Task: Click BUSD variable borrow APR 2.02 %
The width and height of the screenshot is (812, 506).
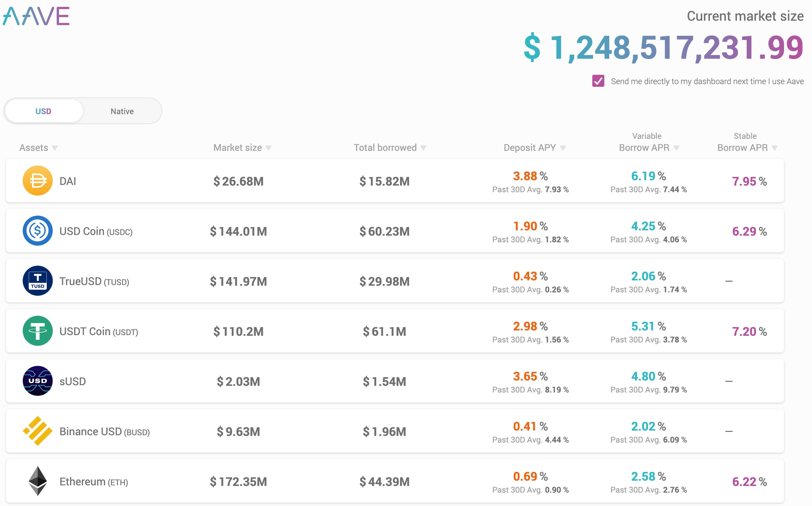Action: (649, 426)
